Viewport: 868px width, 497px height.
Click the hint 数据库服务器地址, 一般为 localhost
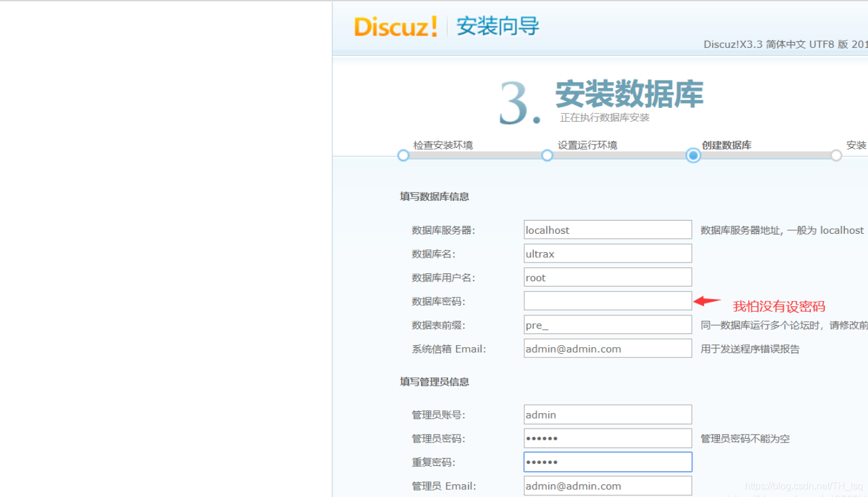pos(782,230)
